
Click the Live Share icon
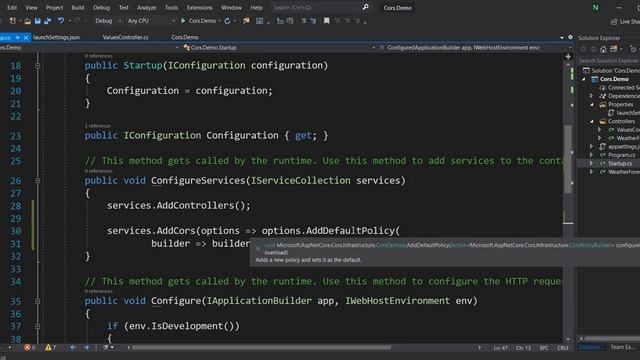point(614,21)
